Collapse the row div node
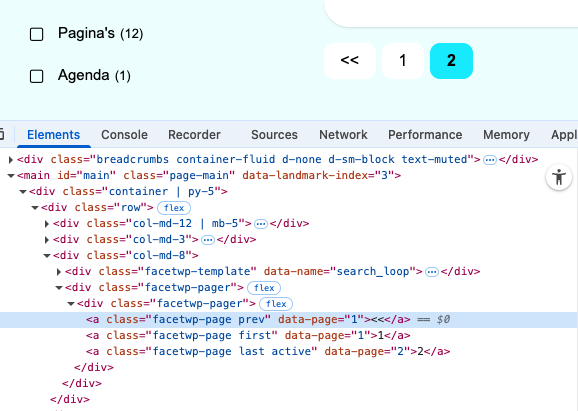This screenshot has width=578, height=411. click(35, 208)
